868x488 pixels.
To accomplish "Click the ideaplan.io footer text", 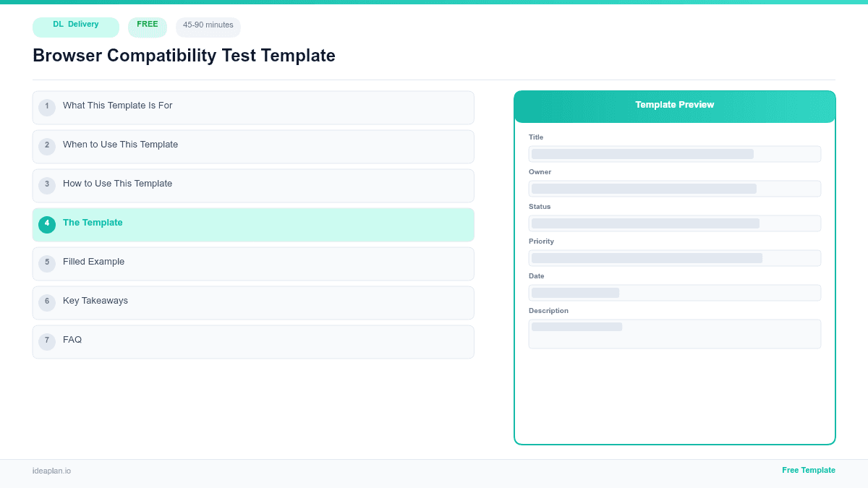I will tap(51, 471).
